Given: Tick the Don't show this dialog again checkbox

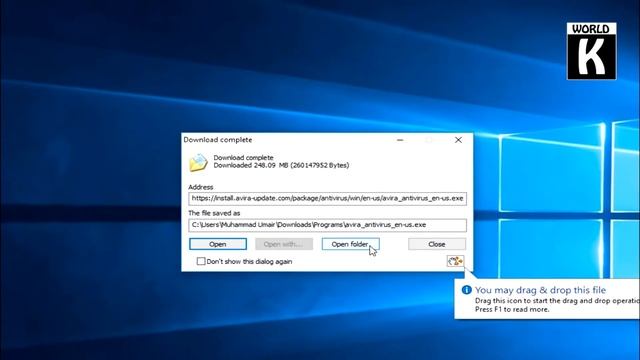Looking at the screenshot, I should (201, 261).
